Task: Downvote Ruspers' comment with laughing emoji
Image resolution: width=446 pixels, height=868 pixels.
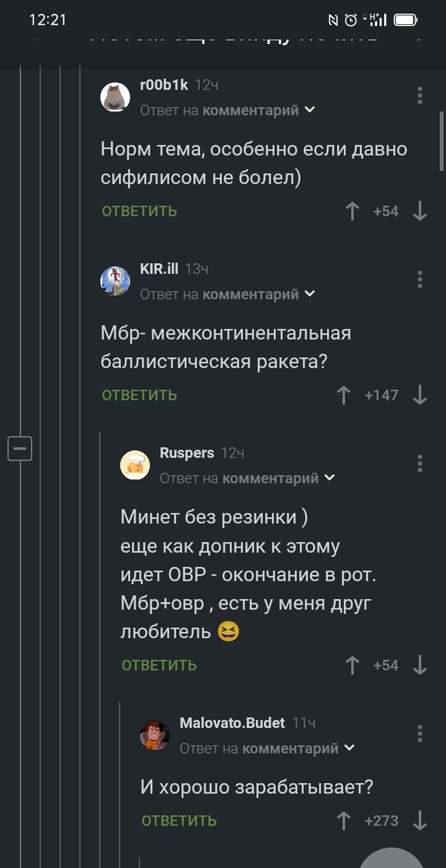Action: click(x=420, y=665)
